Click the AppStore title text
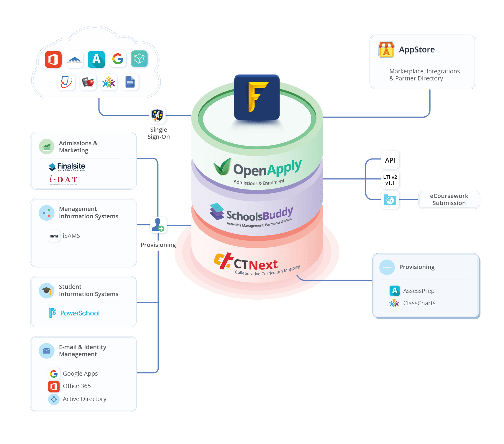This screenshot has height=444, width=504. [417, 49]
